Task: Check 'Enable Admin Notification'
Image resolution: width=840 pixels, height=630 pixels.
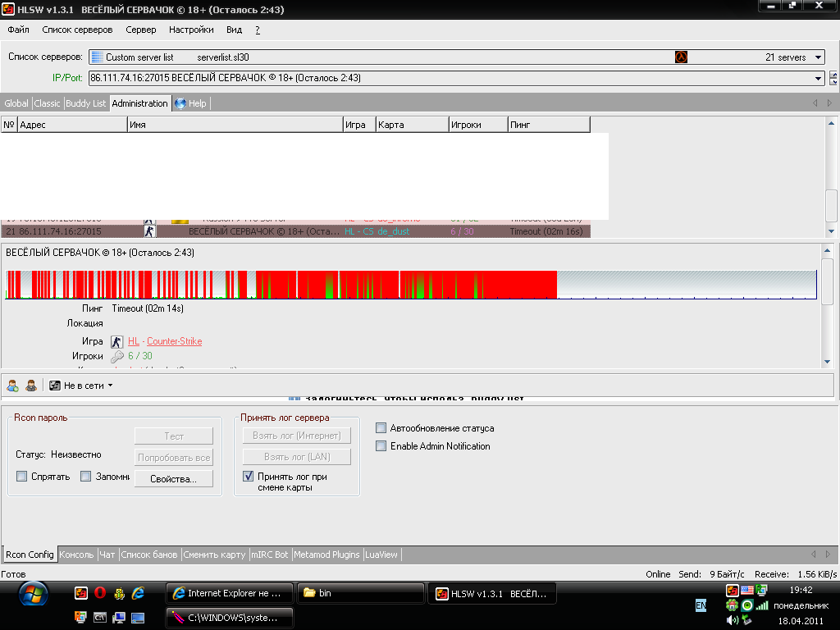Action: click(381, 445)
